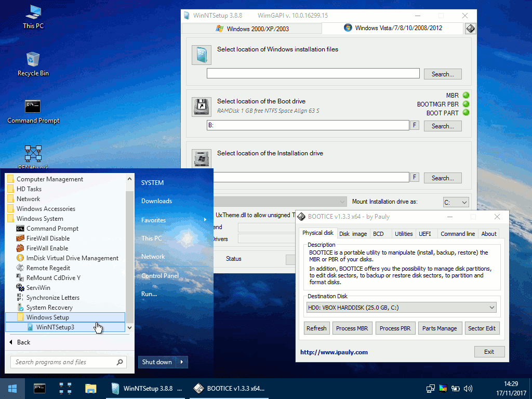This screenshot has height=399, width=532.
Task: Click the Search programs and files box
Action: pyautogui.click(x=69, y=362)
